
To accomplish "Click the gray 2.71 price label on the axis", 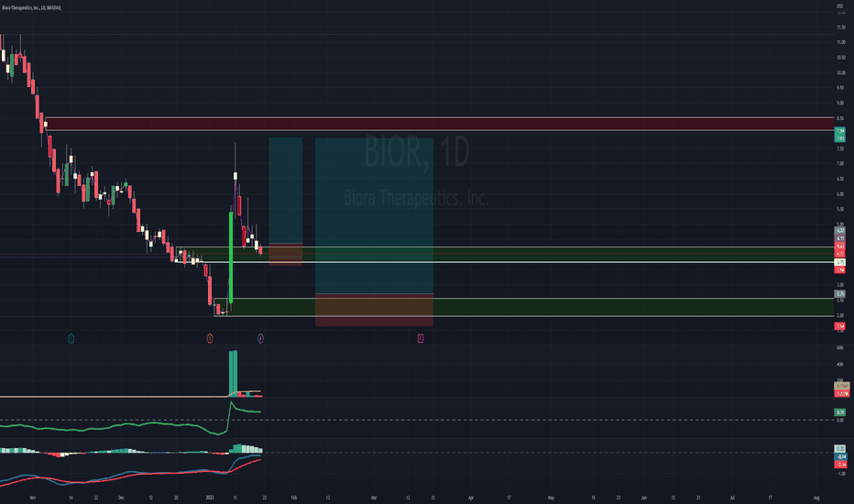I will (840, 293).
